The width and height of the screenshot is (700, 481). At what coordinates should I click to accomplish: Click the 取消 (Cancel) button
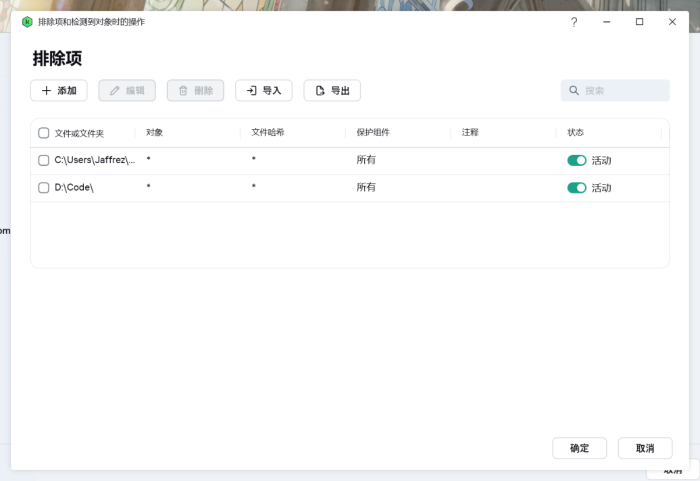click(x=645, y=448)
